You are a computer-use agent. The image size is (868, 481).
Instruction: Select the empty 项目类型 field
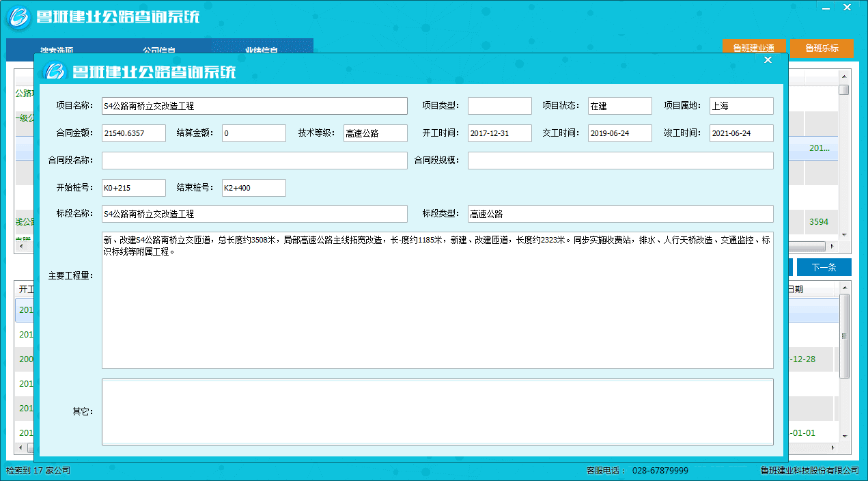[499, 106]
